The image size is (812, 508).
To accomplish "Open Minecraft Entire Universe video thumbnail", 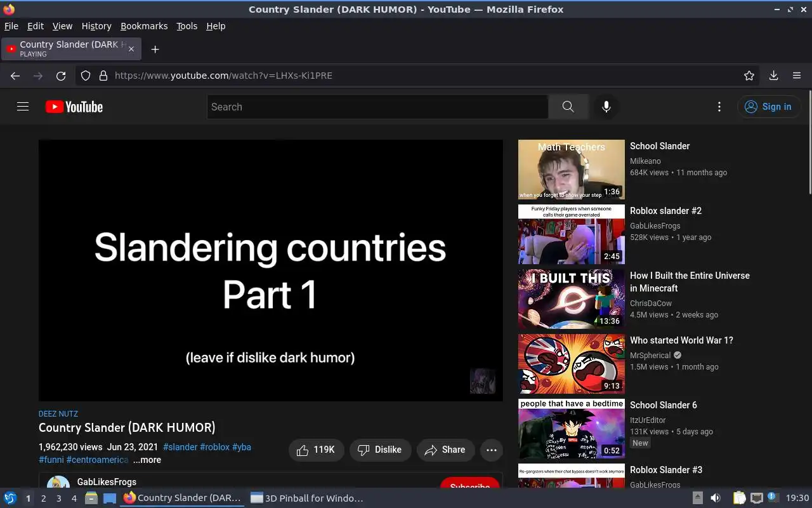I will pos(572,299).
